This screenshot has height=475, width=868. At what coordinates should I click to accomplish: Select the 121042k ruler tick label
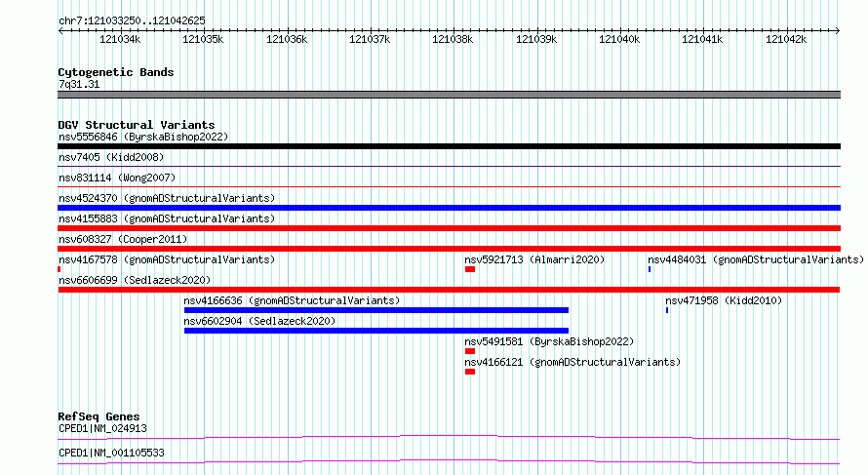point(786,39)
